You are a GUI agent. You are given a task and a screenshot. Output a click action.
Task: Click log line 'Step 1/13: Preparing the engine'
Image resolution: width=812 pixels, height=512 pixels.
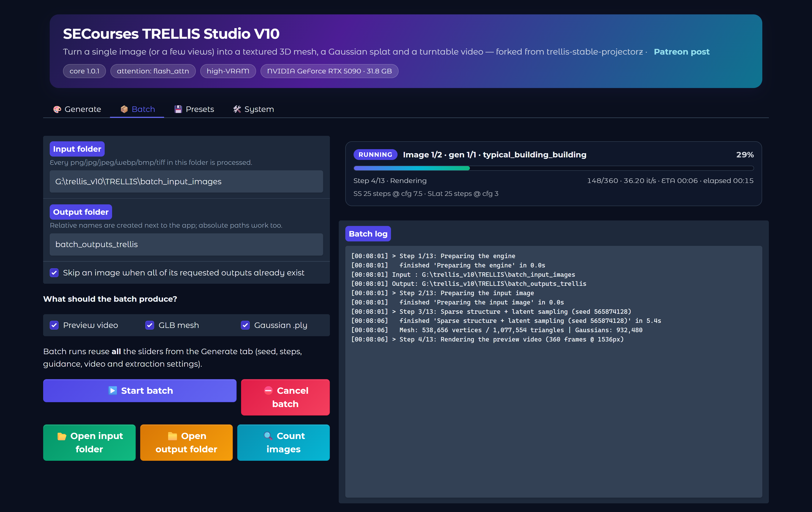(x=433, y=256)
